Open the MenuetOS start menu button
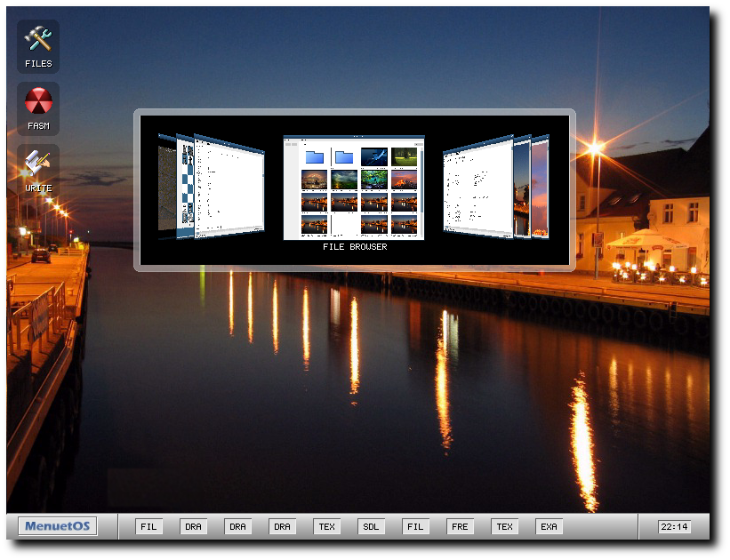 (57, 526)
